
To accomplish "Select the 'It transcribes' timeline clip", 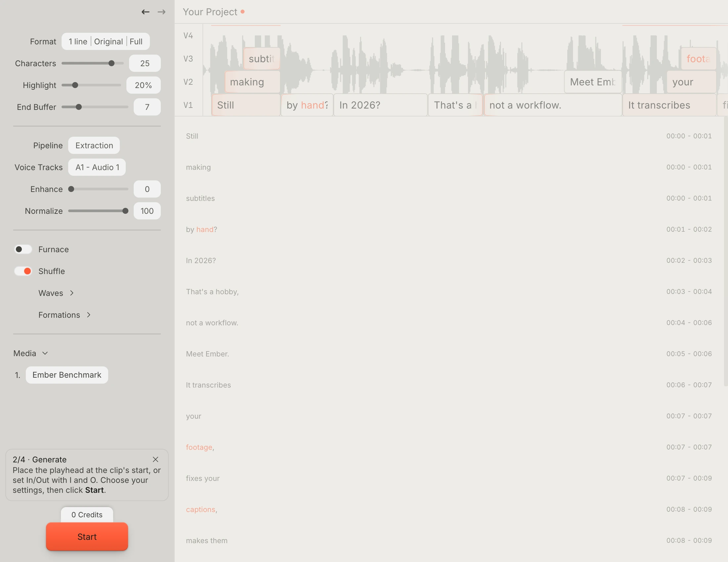I will (x=669, y=105).
